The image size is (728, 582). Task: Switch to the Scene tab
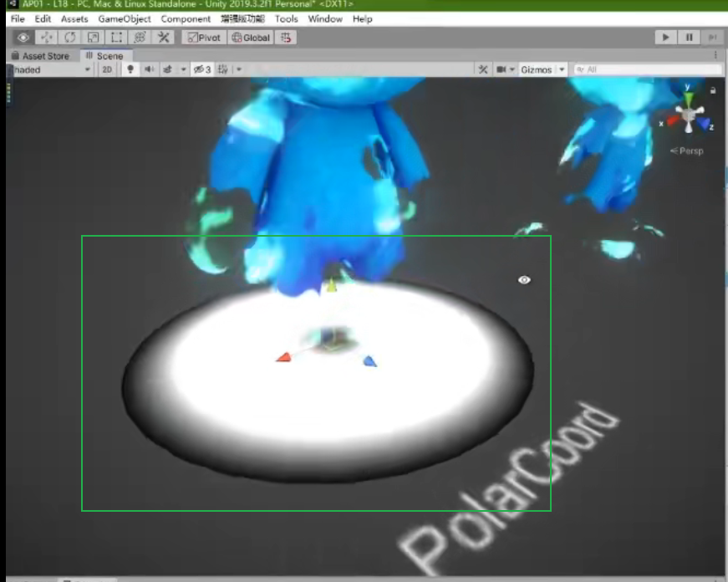pyautogui.click(x=105, y=56)
